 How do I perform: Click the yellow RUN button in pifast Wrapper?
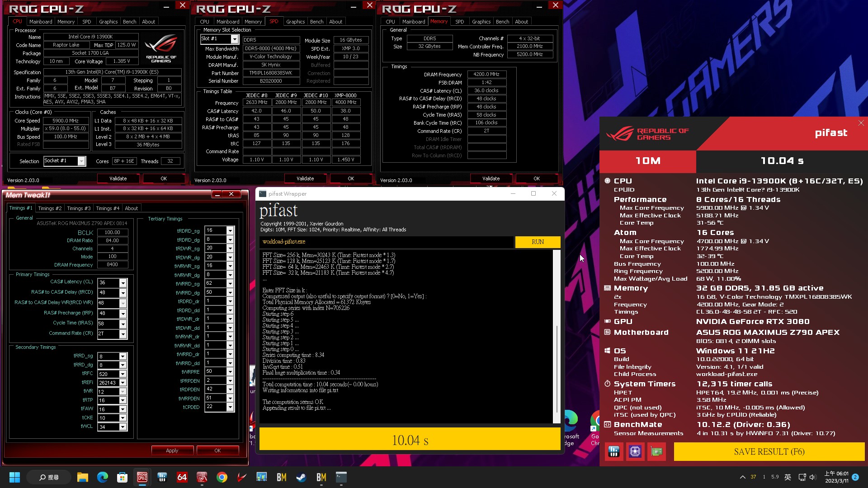click(x=538, y=242)
